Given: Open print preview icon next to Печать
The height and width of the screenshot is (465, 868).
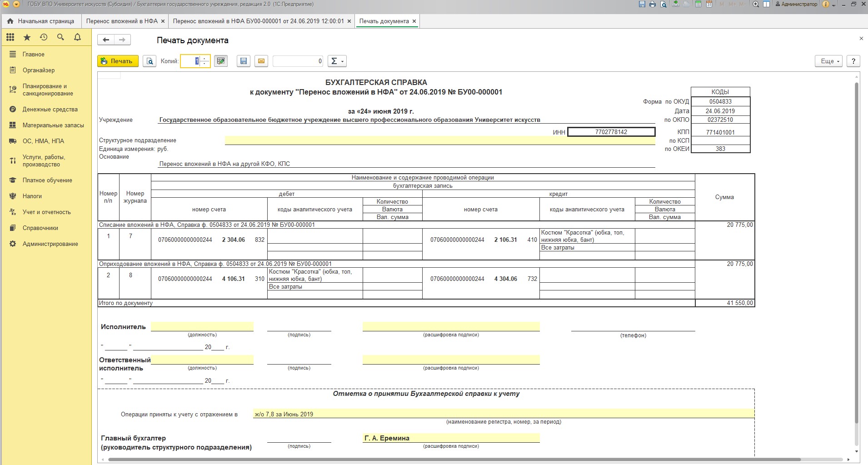Looking at the screenshot, I should point(150,61).
